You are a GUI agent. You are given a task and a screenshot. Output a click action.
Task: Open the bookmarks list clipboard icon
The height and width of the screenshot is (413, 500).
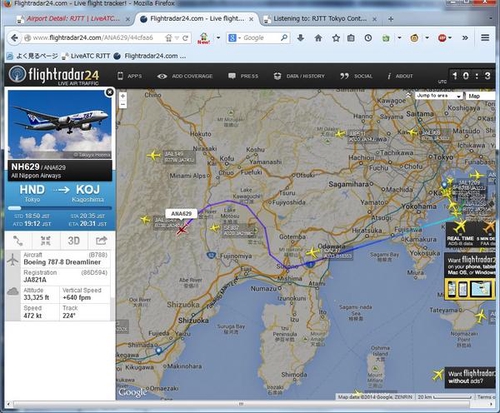coord(351,38)
